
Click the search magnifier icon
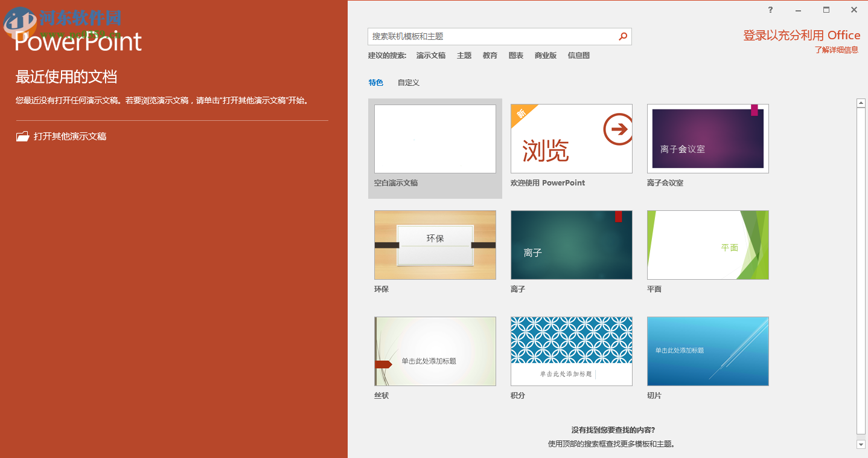coord(622,36)
